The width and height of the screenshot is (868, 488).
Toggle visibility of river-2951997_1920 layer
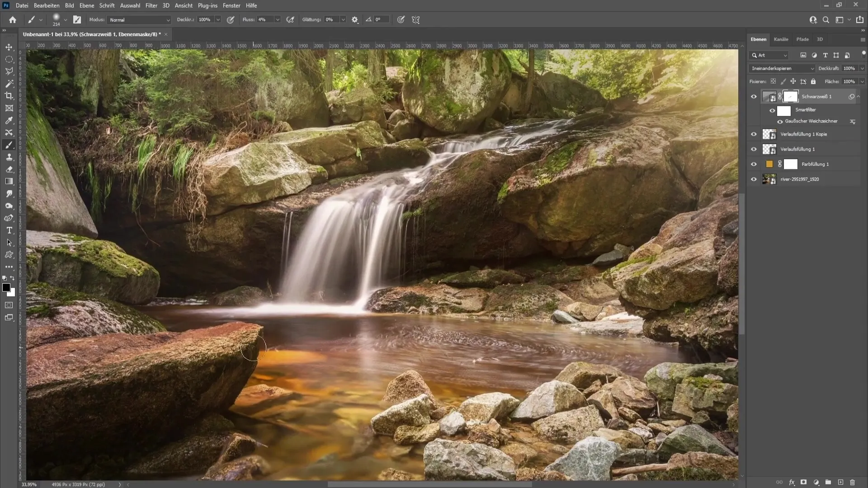click(754, 179)
